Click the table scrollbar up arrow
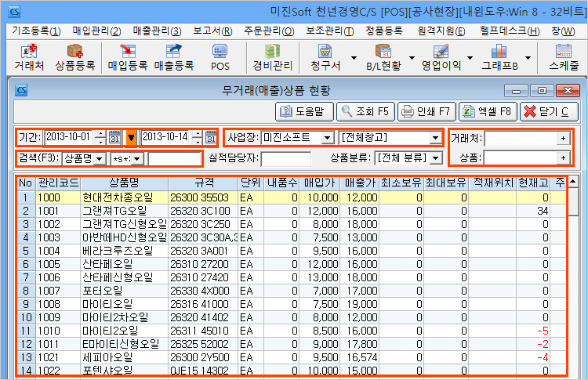588x380 pixels. (x=573, y=182)
